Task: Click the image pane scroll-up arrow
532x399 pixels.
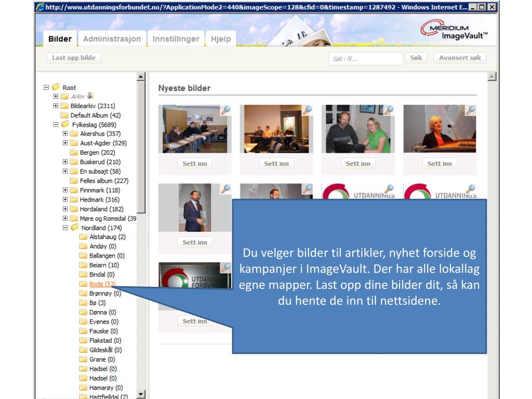Action: pyautogui.click(x=492, y=77)
